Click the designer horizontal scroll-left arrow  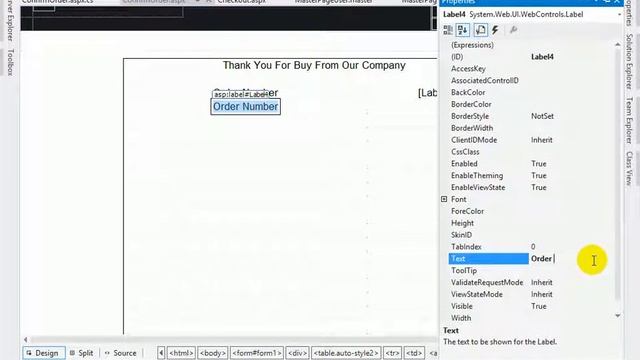point(26,339)
